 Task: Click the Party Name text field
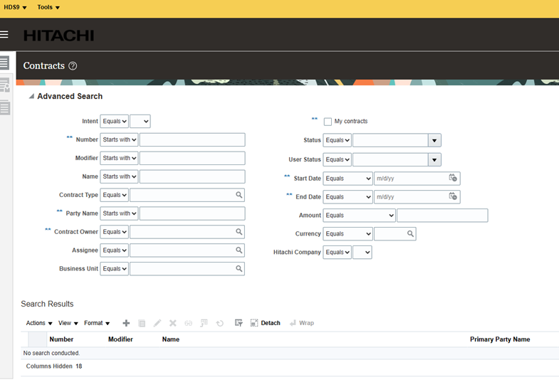point(192,213)
